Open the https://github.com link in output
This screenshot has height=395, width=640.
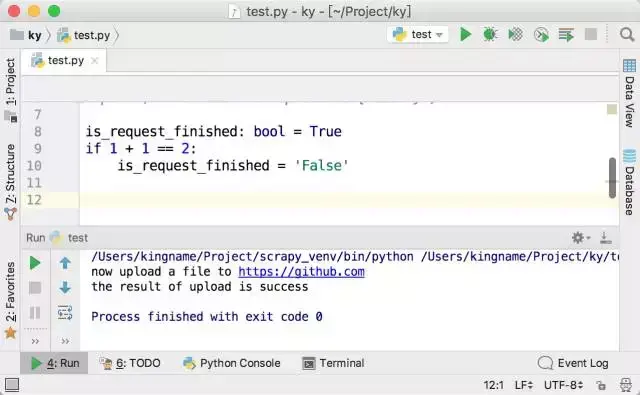[301, 272]
